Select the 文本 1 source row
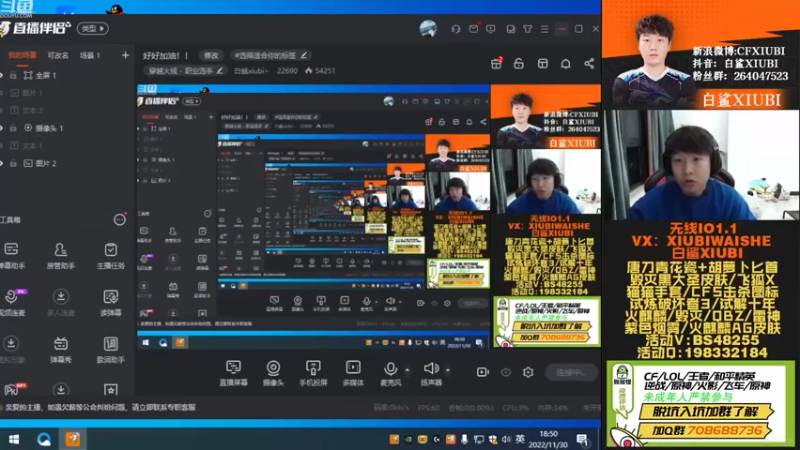The image size is (800, 450). coord(66,145)
